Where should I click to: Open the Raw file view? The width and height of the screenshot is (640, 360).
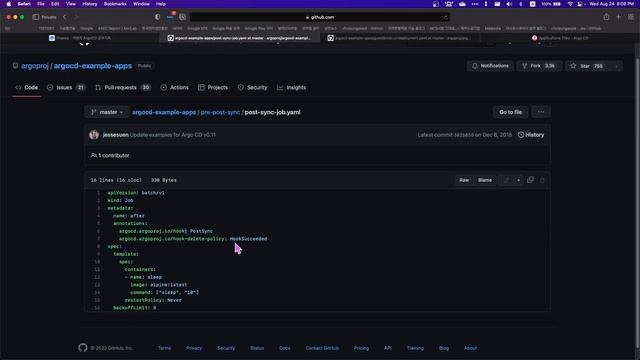point(464,180)
